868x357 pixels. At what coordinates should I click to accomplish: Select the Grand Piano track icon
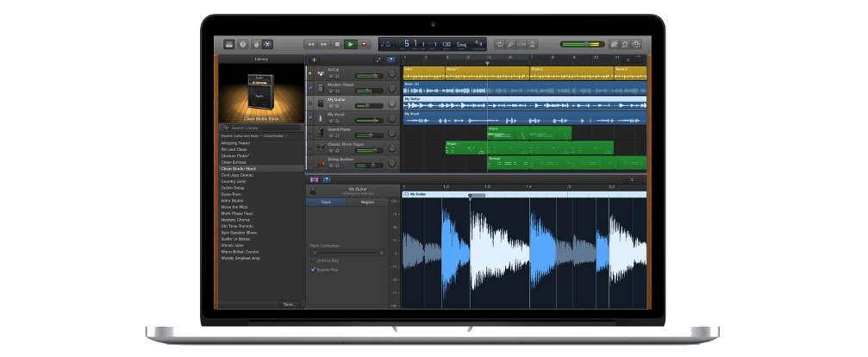(321, 133)
